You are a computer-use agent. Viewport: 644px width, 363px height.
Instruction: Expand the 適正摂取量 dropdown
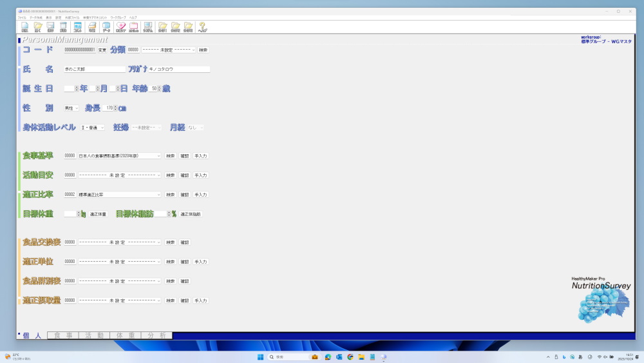coord(119,300)
